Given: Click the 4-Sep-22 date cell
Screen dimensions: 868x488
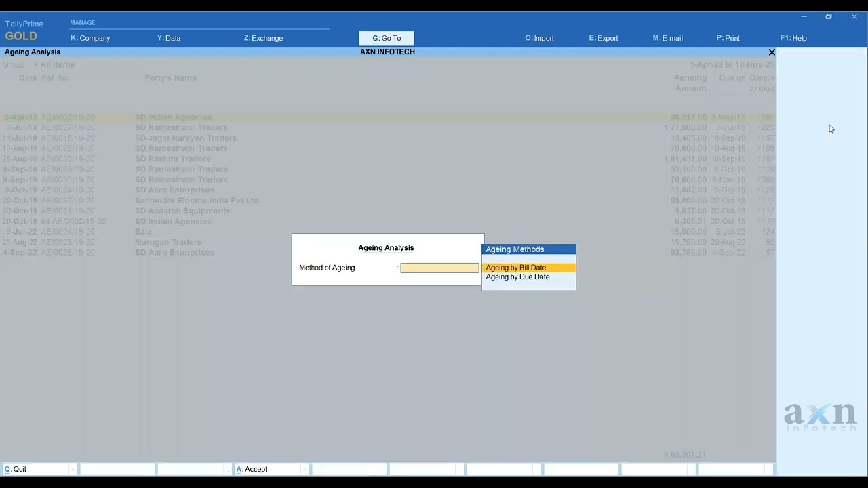Looking at the screenshot, I should coord(20,253).
